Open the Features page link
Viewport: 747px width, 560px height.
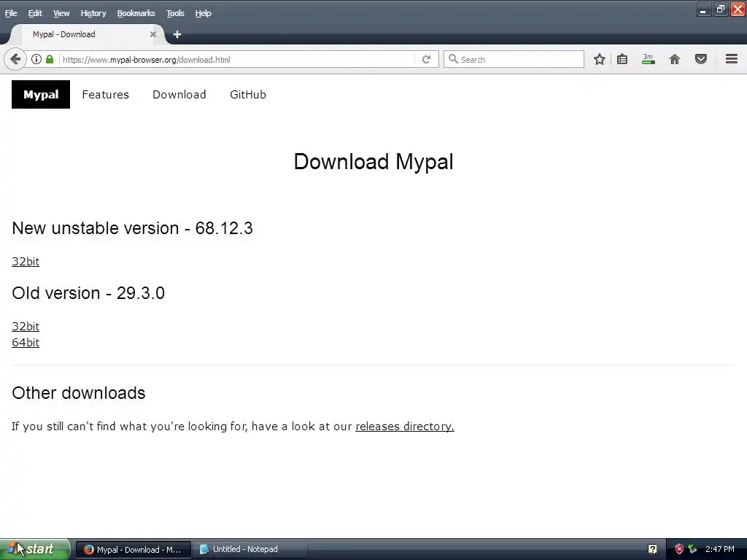[105, 94]
